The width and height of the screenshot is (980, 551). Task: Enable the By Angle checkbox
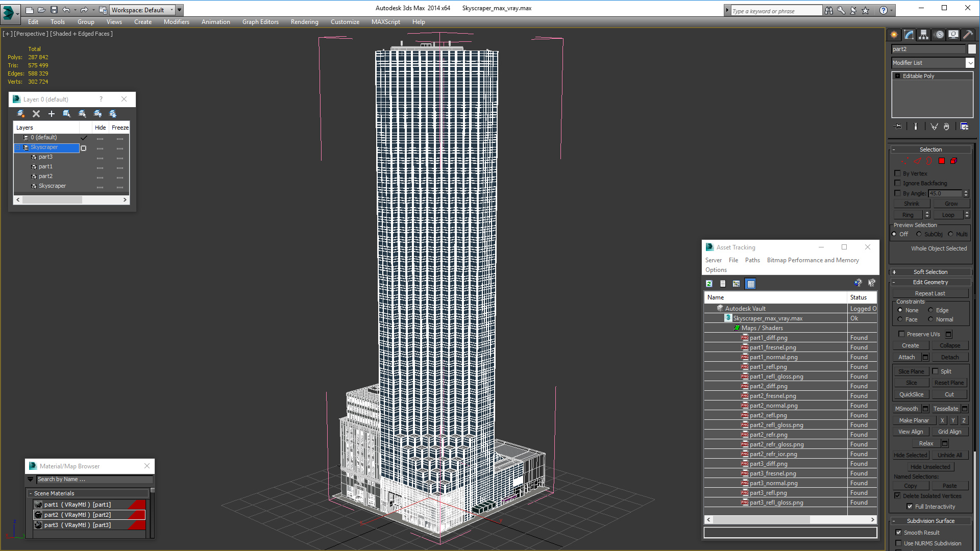tap(898, 193)
